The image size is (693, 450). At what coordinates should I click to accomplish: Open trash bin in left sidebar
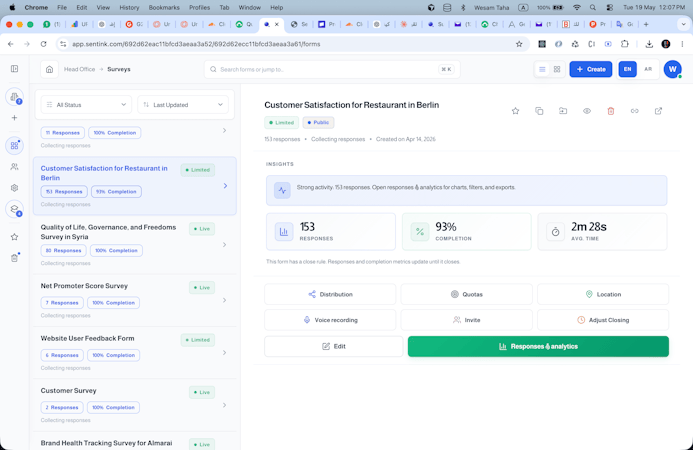(15, 258)
